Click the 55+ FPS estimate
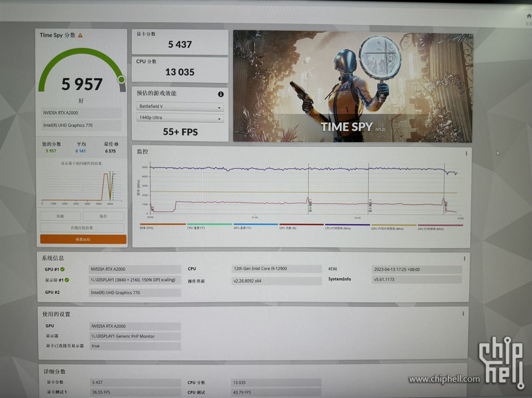Screen dimensions: 532x398 click(x=180, y=132)
